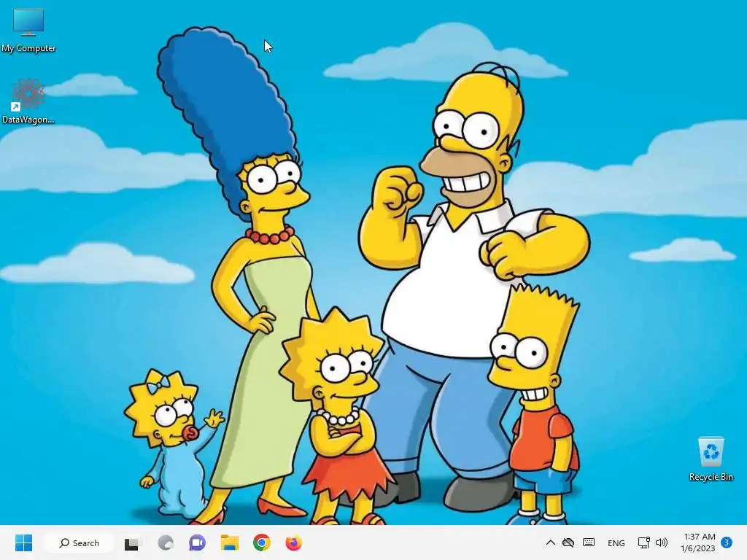The height and width of the screenshot is (560, 747).
Task: Open the notification badge showing 3
Action: tap(727, 542)
